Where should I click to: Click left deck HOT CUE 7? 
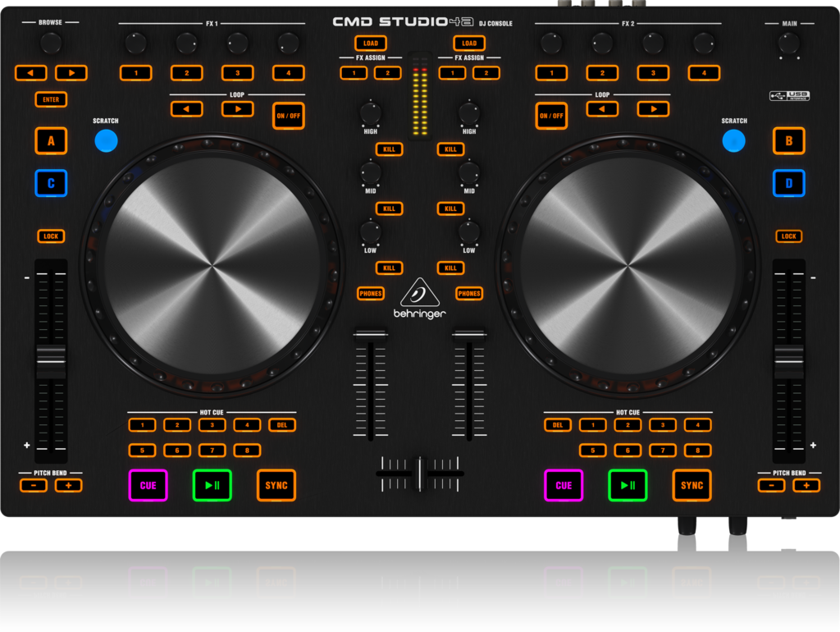tap(212, 451)
